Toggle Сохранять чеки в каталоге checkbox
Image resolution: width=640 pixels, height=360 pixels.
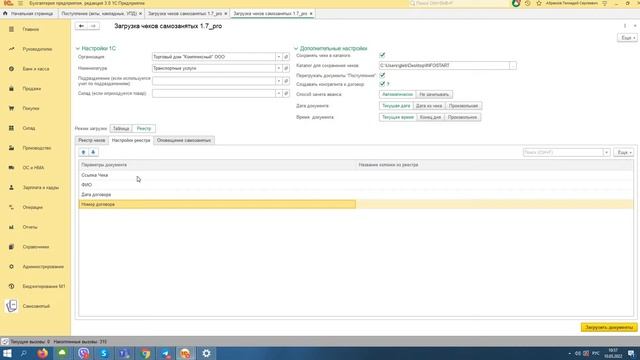point(382,55)
